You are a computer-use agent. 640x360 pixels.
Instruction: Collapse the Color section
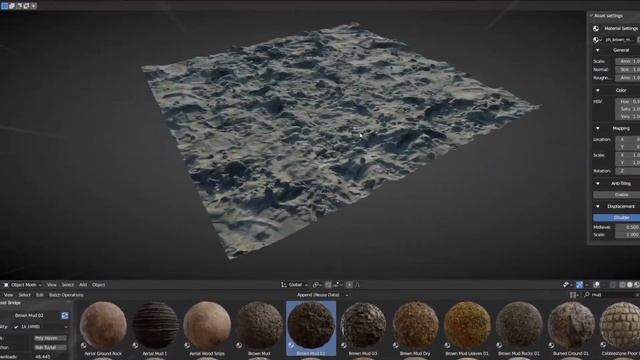click(x=598, y=90)
